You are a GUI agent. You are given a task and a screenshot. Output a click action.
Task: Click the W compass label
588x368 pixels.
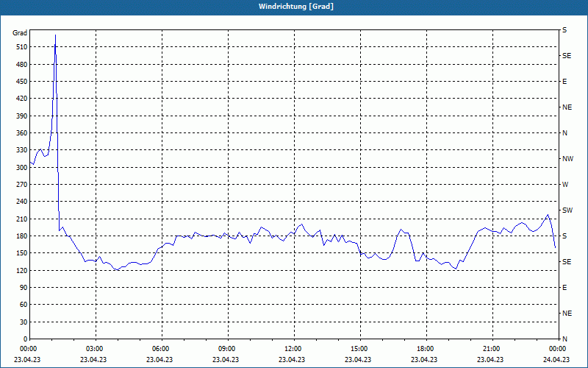point(565,185)
